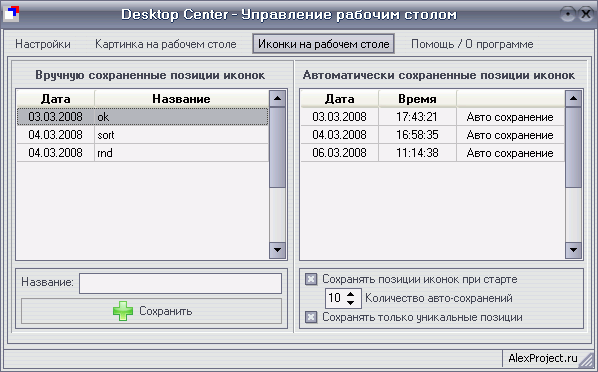
Task: Click Авто сохранение label in 03.03.2008 row
Action: [510, 117]
